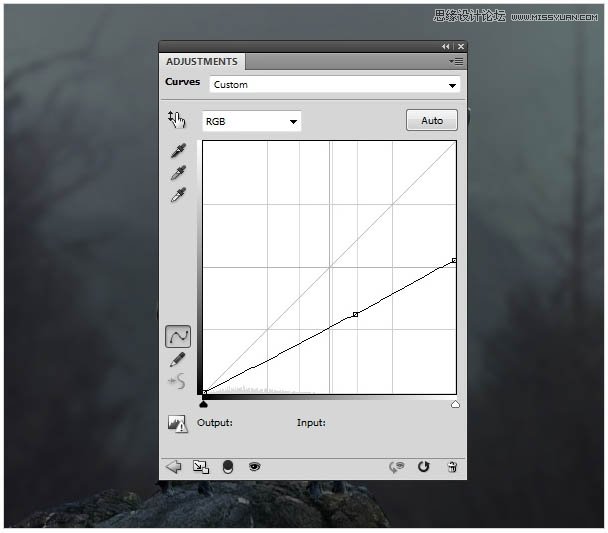
Task: Reset curves to adjustment defaults
Action: pyautogui.click(x=423, y=466)
